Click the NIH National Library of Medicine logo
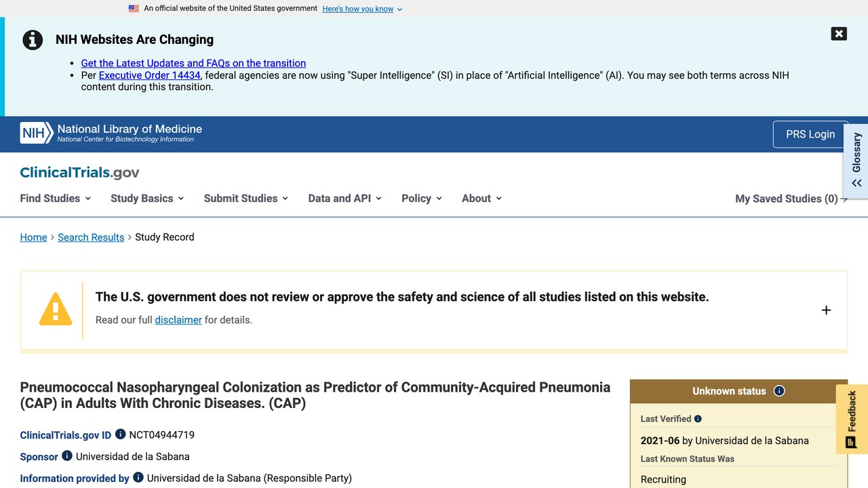This screenshot has width=868, height=488. point(111,133)
